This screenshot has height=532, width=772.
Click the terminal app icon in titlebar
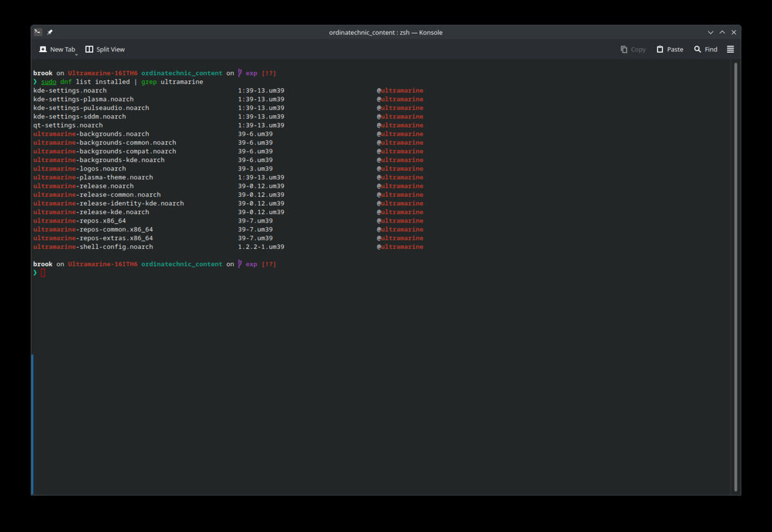pos(38,32)
